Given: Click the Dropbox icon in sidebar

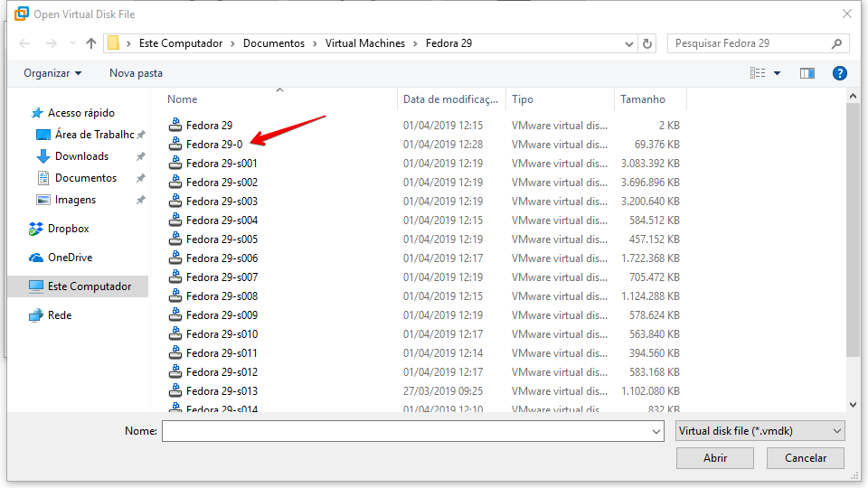Looking at the screenshot, I should [x=36, y=229].
